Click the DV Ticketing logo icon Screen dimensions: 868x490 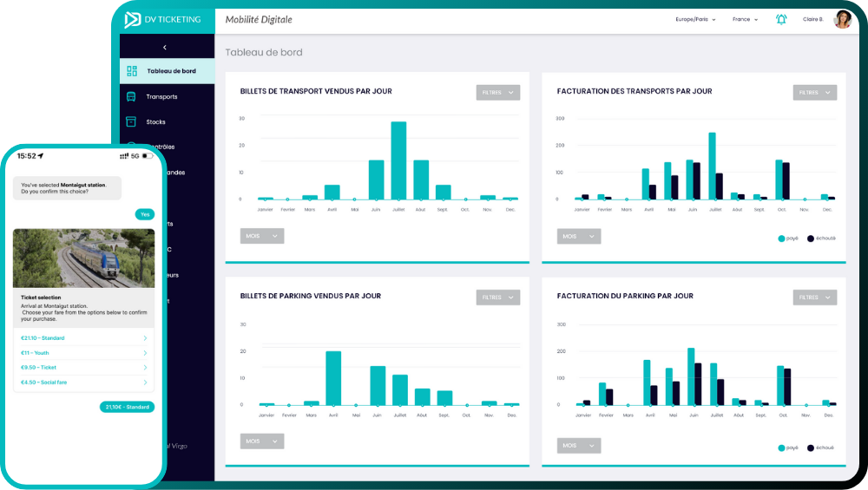[x=133, y=19]
